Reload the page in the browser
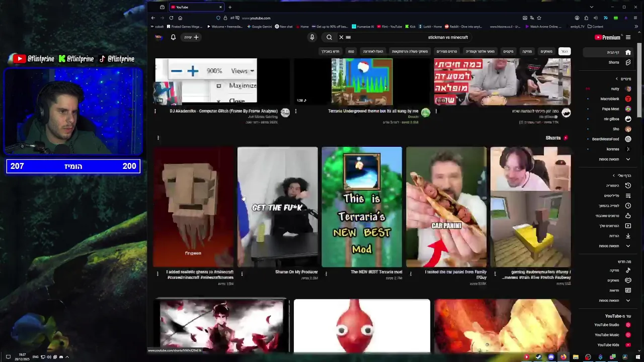 (171, 18)
